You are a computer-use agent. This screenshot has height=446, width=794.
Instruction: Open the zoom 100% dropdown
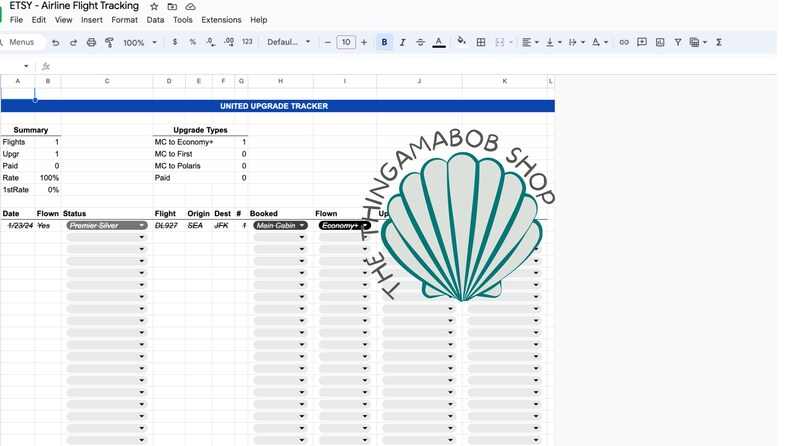(140, 43)
